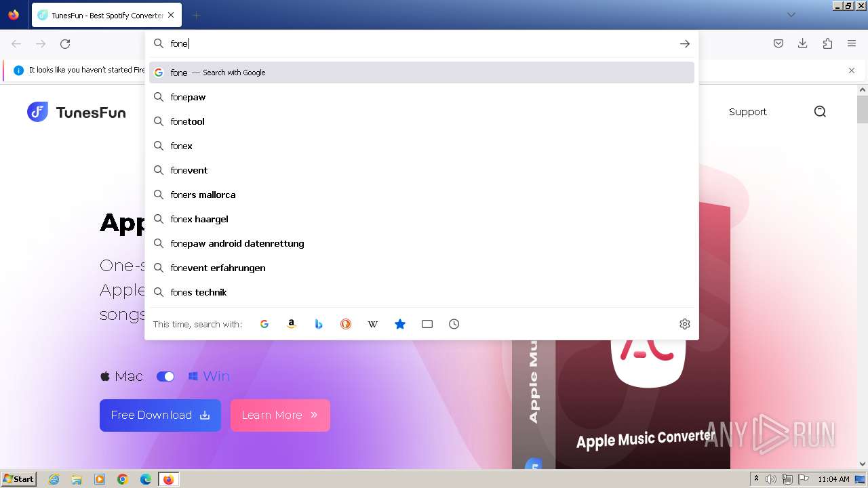The image size is (868, 488).
Task: Click Firefox taskbar button
Action: pos(168,479)
